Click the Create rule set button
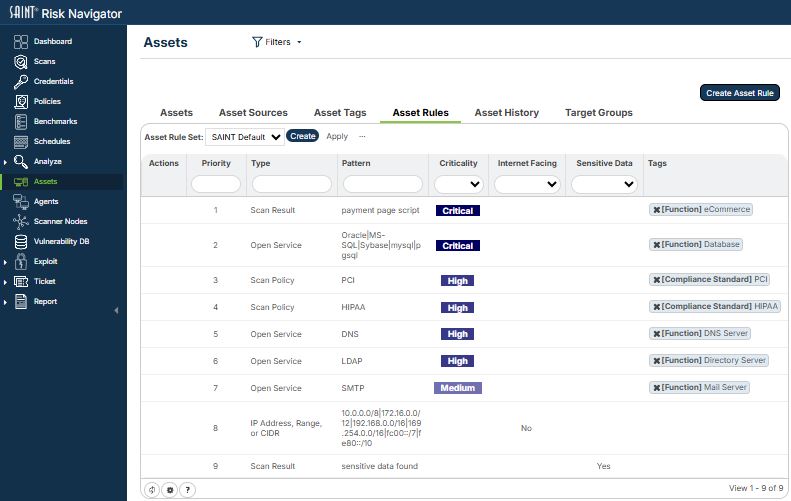The image size is (791, 501). coord(303,136)
